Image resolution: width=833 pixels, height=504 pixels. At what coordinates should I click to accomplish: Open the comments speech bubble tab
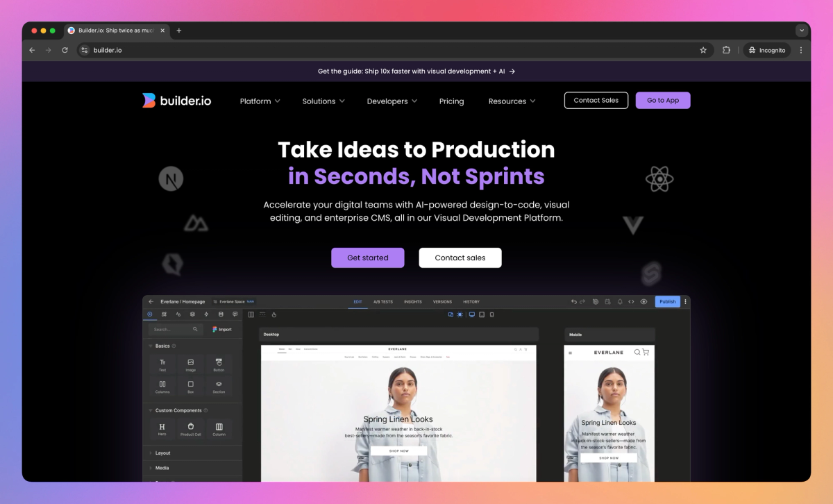pyautogui.click(x=235, y=314)
